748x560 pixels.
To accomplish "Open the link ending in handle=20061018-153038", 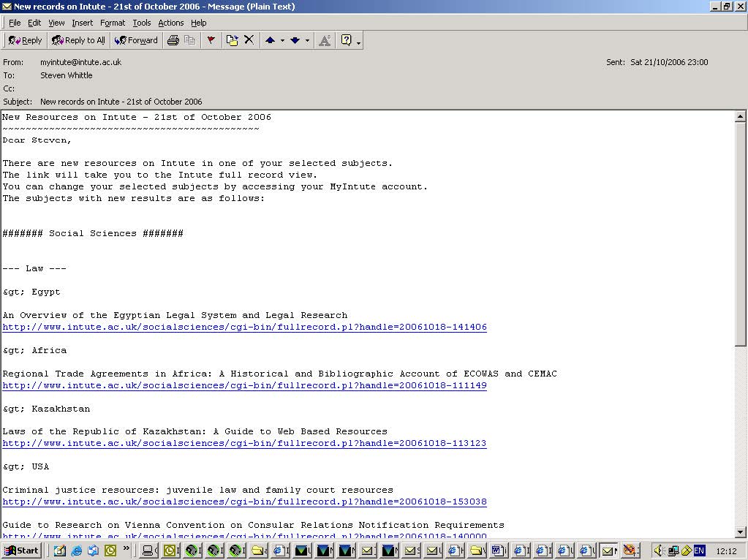I will 245,502.
